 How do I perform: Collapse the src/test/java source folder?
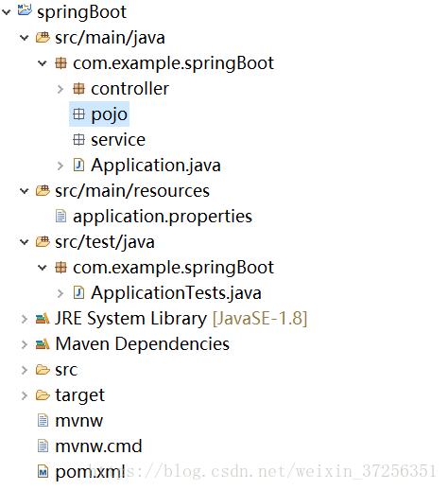[x=25, y=242]
